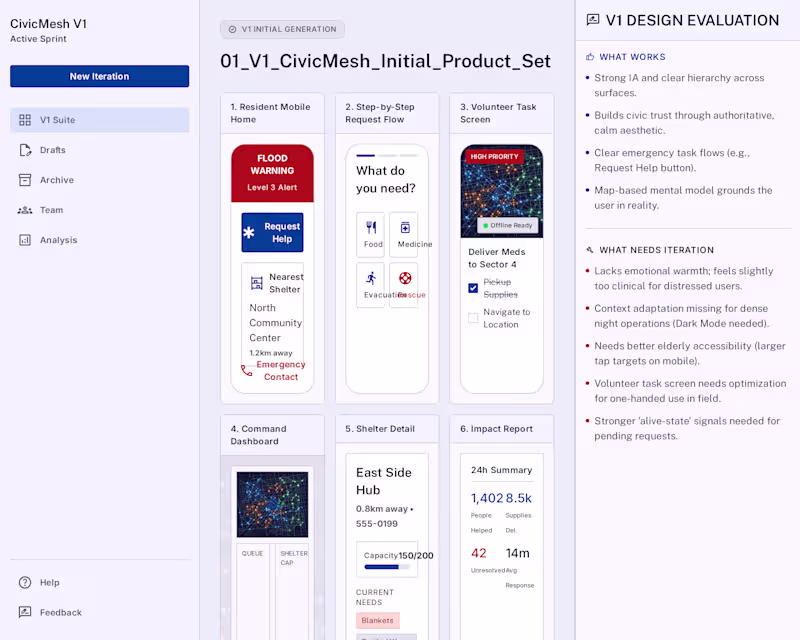The image size is (800, 640).
Task: Click the Emergency Contact phone icon
Action: (x=246, y=371)
